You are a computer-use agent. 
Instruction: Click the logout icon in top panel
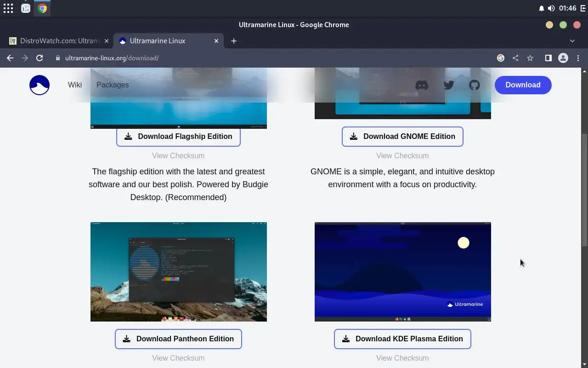(583, 8)
